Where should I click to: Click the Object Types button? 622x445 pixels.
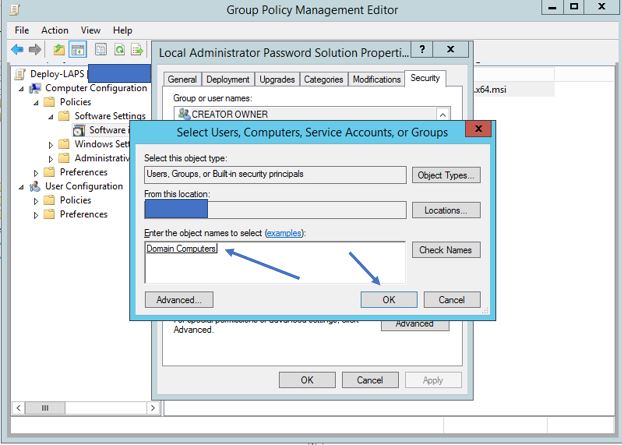pos(446,175)
